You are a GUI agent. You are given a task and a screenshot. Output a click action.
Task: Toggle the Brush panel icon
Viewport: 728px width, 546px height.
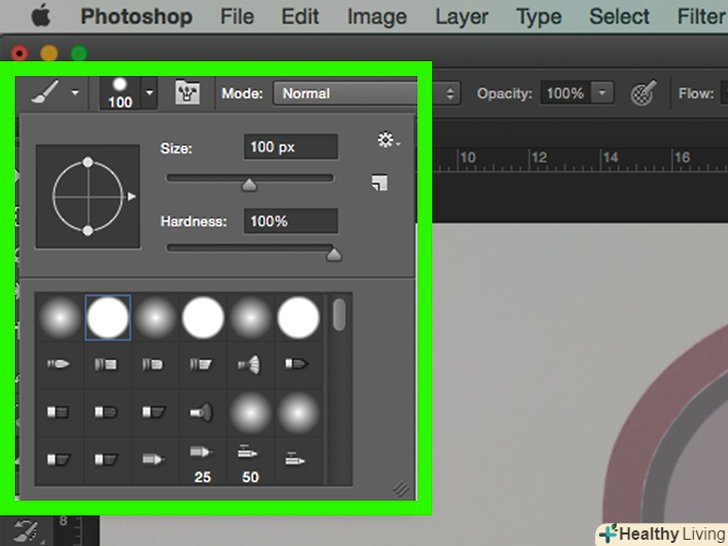pos(188,93)
